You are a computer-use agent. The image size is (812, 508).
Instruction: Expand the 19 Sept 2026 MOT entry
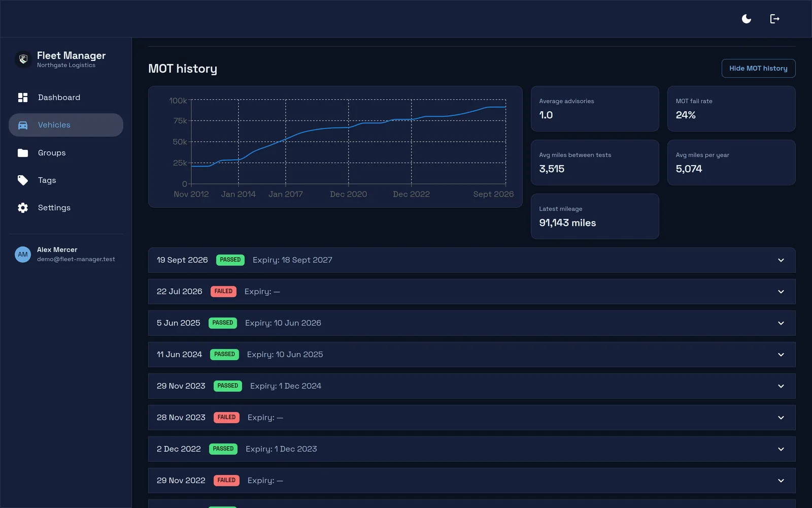click(471, 260)
